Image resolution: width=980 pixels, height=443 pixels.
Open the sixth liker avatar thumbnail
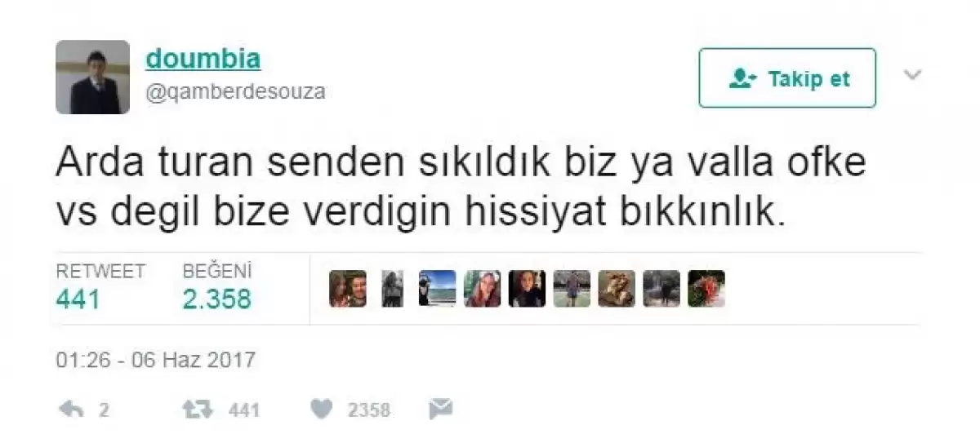coord(572,289)
